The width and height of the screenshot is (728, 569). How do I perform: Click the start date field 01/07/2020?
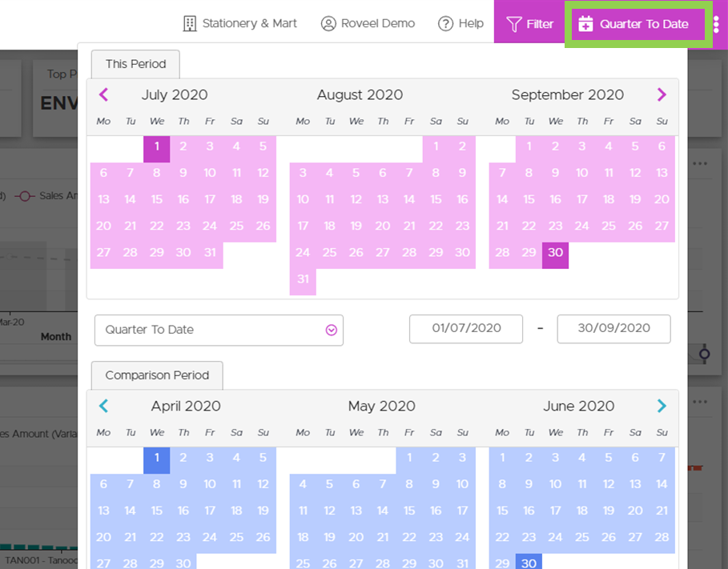(466, 328)
